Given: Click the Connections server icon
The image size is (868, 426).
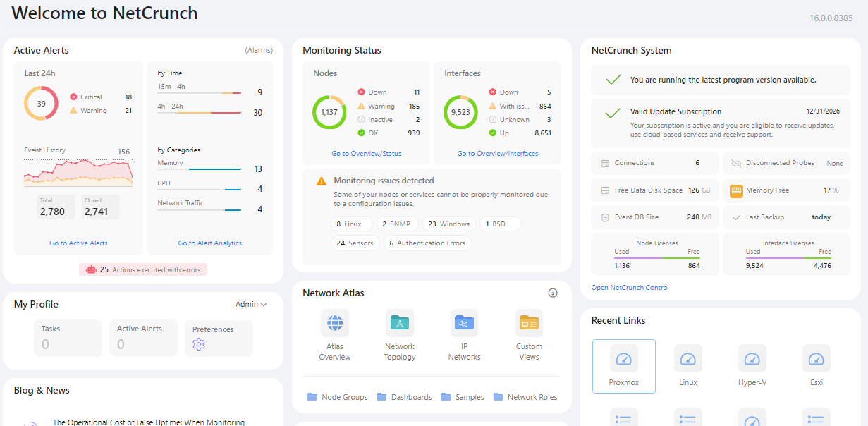Looking at the screenshot, I should pos(605,163).
